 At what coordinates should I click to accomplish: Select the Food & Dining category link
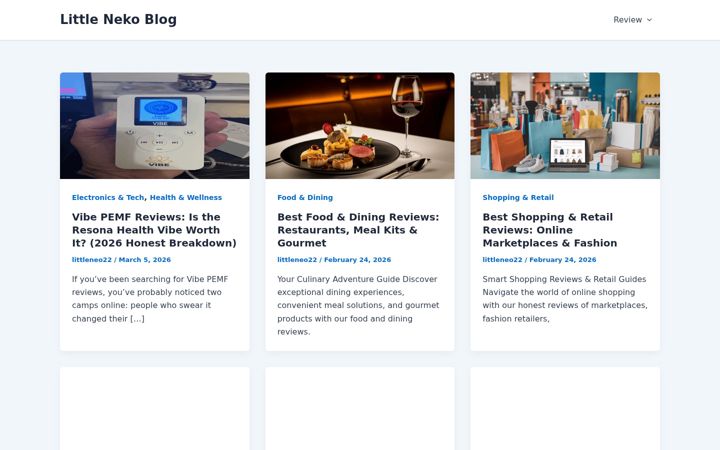tap(305, 197)
